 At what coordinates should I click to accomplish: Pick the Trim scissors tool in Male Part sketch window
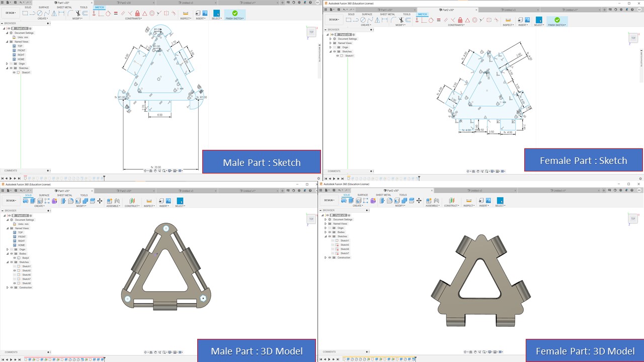78,14
